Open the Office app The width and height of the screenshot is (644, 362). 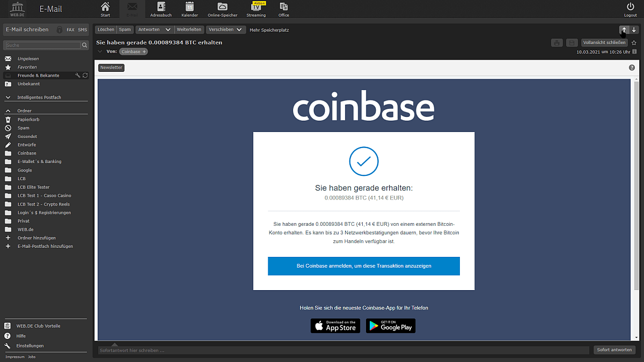click(284, 9)
